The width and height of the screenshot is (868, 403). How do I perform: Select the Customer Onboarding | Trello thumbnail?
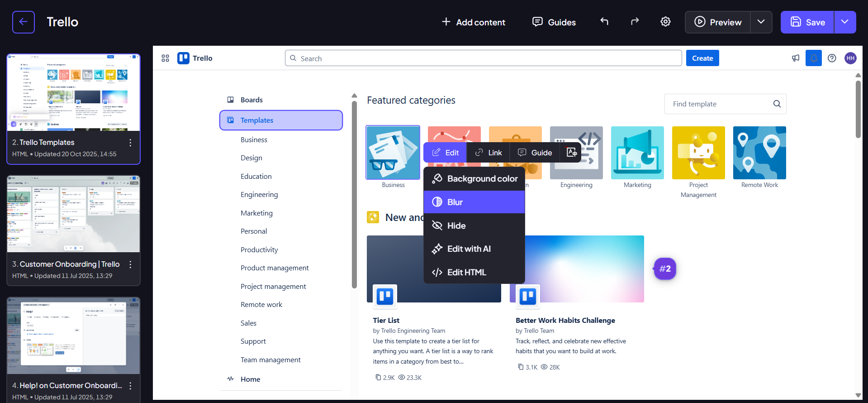[x=73, y=214]
